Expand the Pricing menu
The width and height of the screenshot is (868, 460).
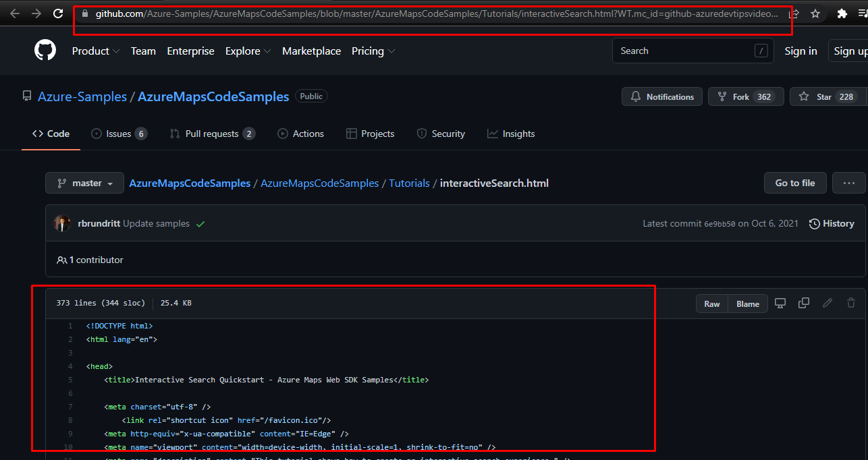tap(373, 51)
